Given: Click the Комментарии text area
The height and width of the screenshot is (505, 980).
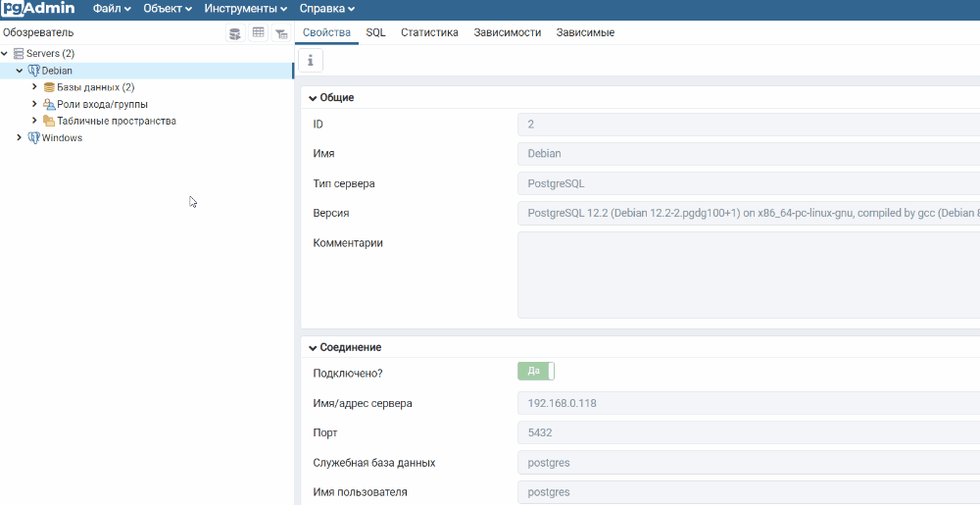Looking at the screenshot, I should [x=745, y=275].
